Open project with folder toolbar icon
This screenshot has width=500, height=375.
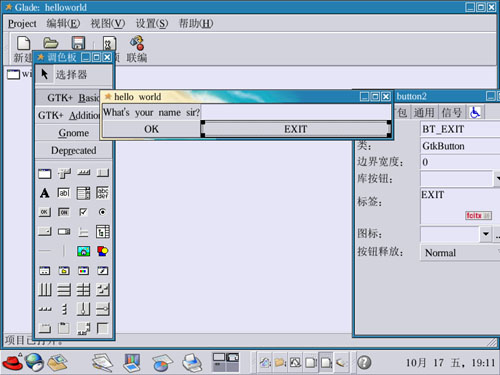tap(51, 43)
